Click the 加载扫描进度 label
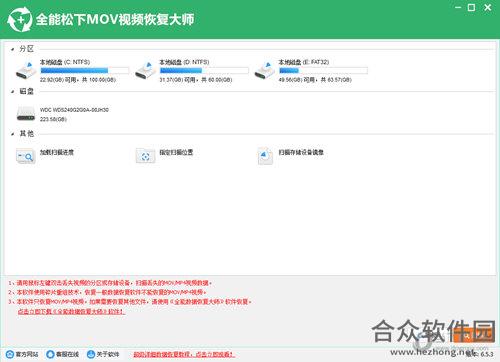 [x=57, y=152]
